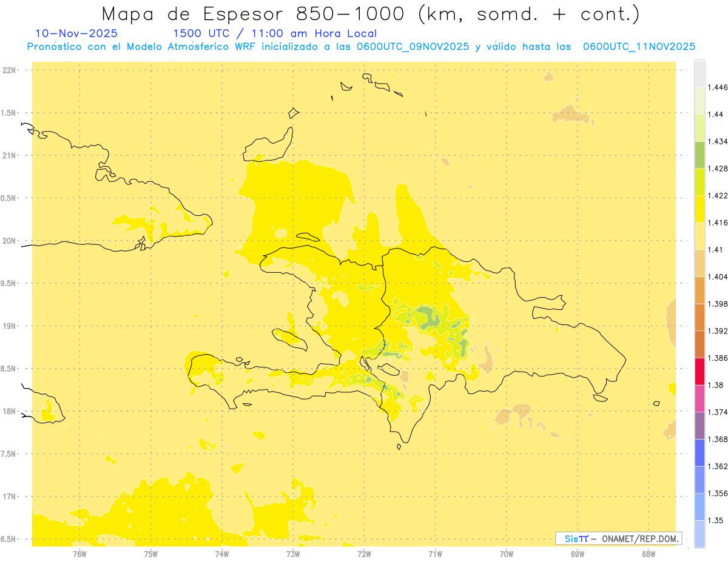Click the colorbar value 1.428
This screenshot has height=562, width=728.
point(718,169)
